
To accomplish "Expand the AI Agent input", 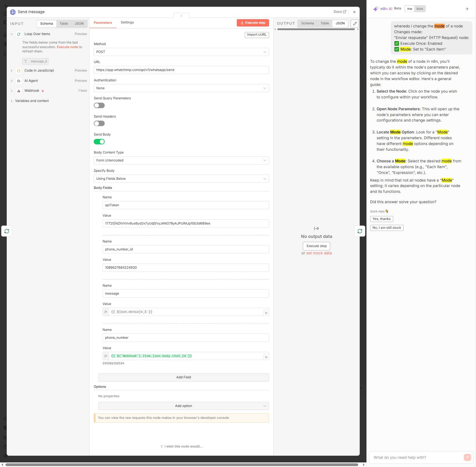I will [12, 81].
